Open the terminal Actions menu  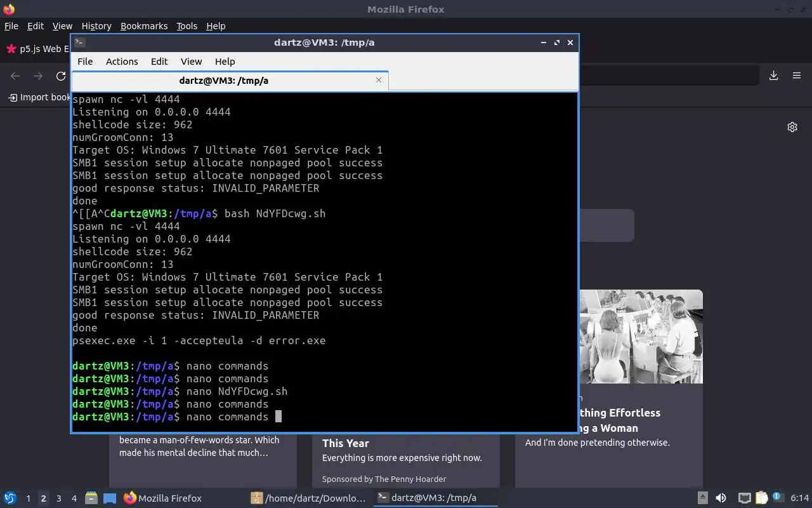coord(122,62)
